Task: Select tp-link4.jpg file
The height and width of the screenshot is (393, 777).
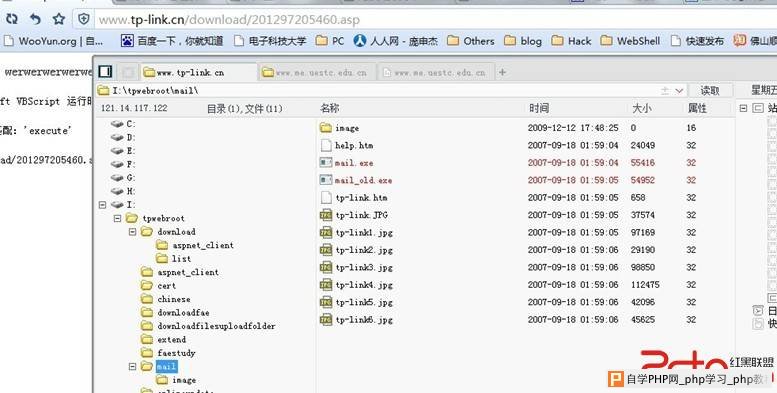Action: coord(356,284)
